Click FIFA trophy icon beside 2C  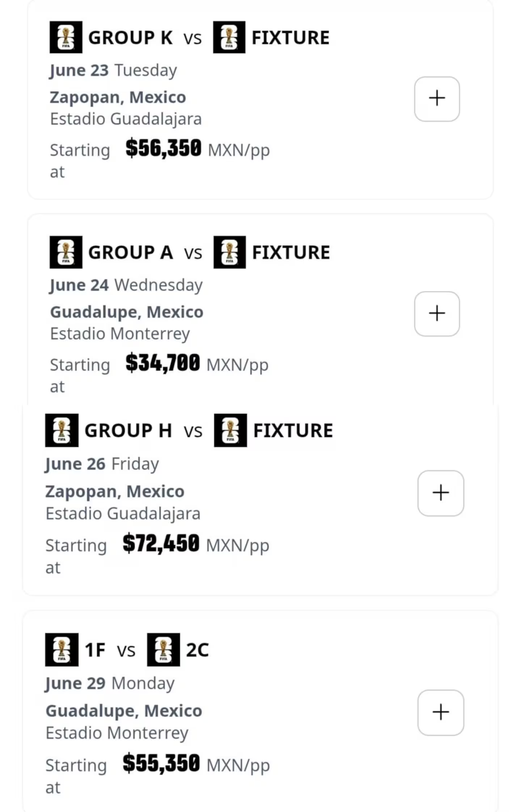(164, 649)
